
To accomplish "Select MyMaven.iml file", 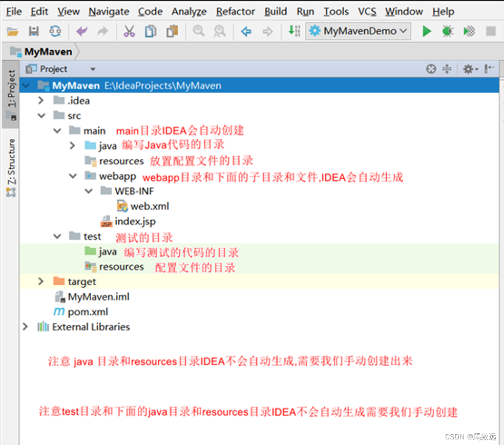I will pos(92,296).
